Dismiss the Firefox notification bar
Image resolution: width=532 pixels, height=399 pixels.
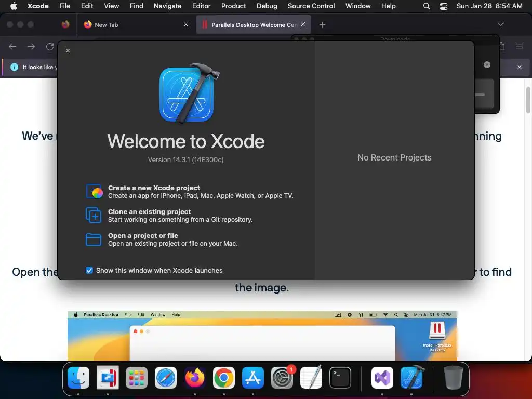[x=519, y=67]
